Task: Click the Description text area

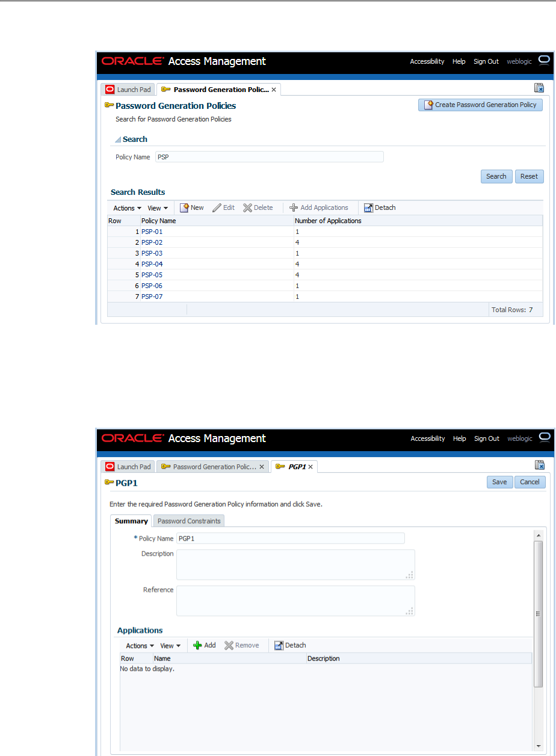Action: [x=295, y=565]
